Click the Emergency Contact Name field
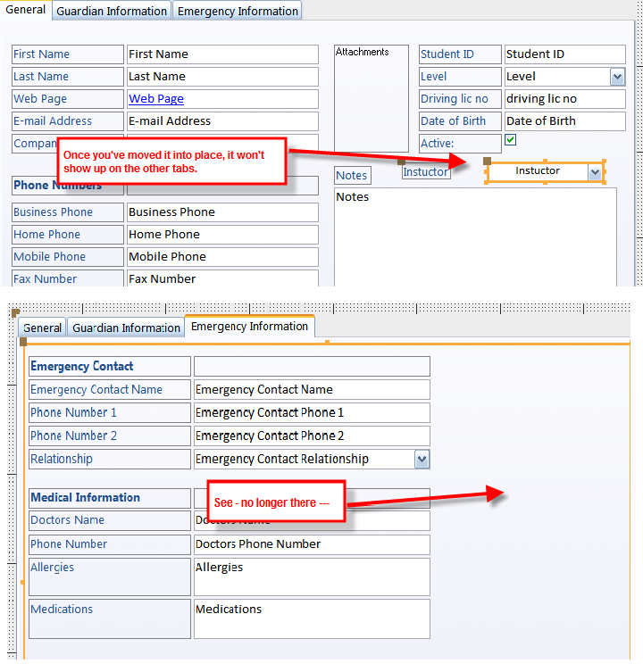Image resolution: width=643 pixels, height=672 pixels. point(311,390)
